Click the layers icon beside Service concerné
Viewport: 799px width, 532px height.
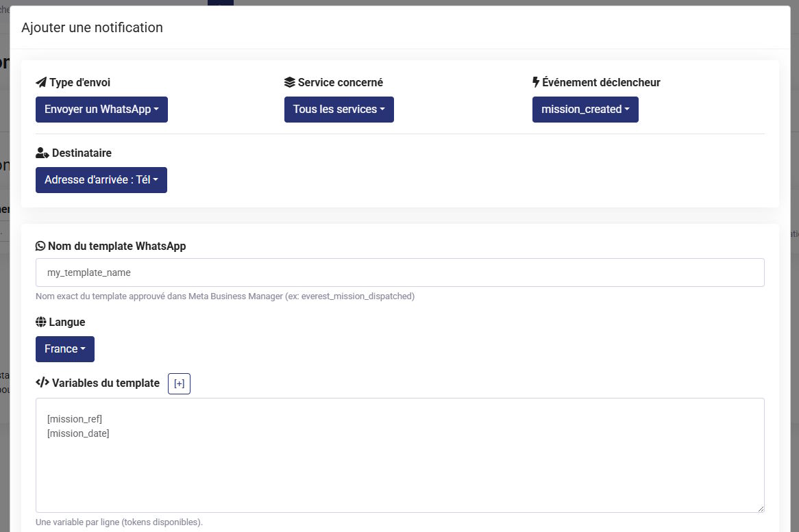tap(289, 83)
